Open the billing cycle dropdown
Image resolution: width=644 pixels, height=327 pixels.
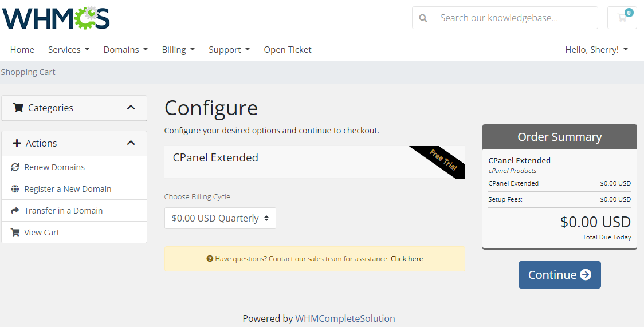coord(220,218)
